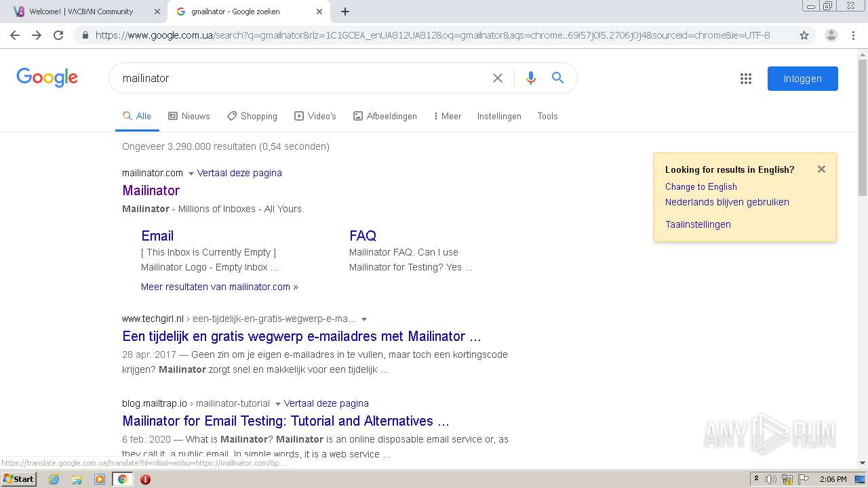Screen dimensions: 868x488
Task: Open the techgirl wegwerp e-mailadres article
Action: 302,336
